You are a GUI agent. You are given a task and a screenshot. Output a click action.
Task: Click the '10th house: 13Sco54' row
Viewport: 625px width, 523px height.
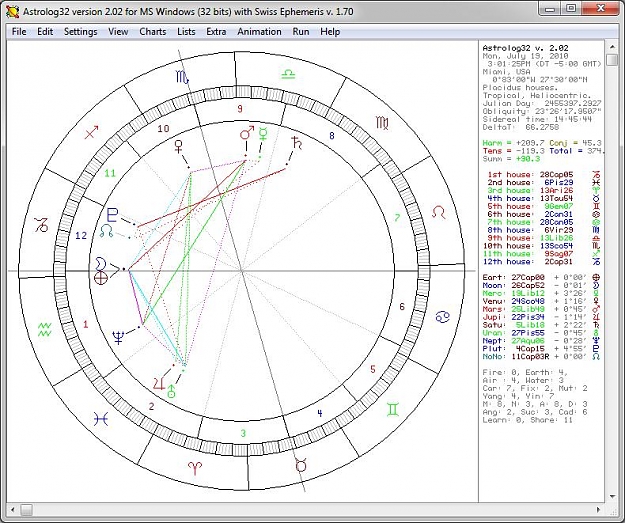[542, 246]
